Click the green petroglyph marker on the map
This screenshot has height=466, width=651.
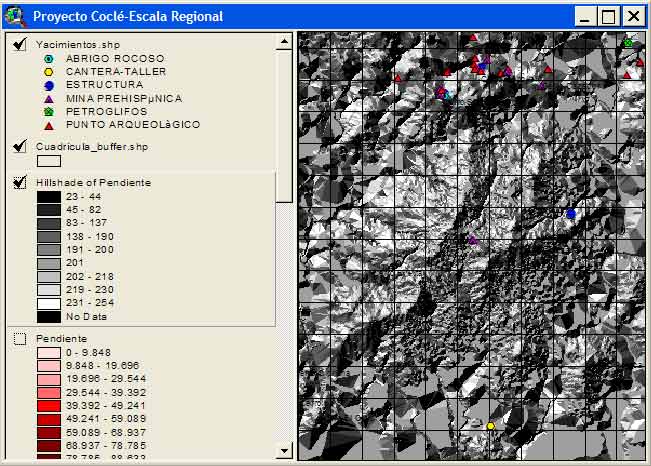[628, 42]
